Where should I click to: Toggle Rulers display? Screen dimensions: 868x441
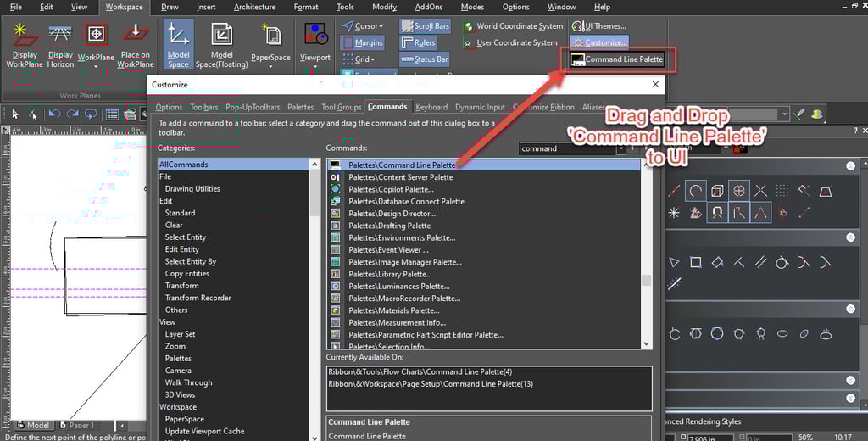click(419, 42)
